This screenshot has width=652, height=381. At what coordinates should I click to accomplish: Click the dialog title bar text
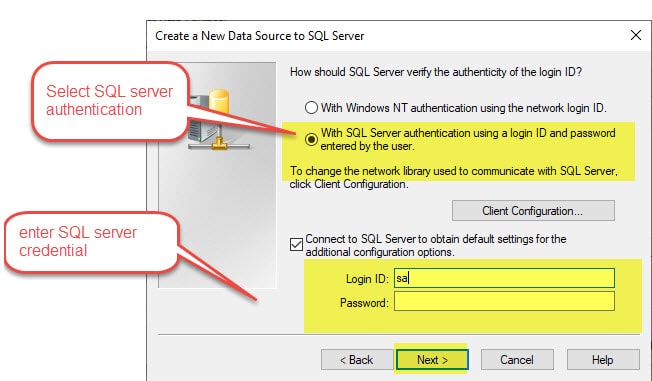[x=259, y=36]
